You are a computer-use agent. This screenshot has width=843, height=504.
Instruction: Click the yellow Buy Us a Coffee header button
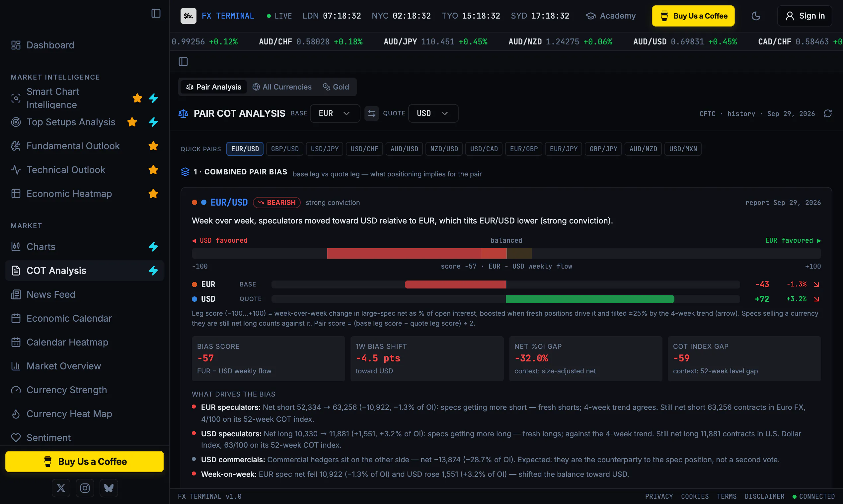click(693, 16)
